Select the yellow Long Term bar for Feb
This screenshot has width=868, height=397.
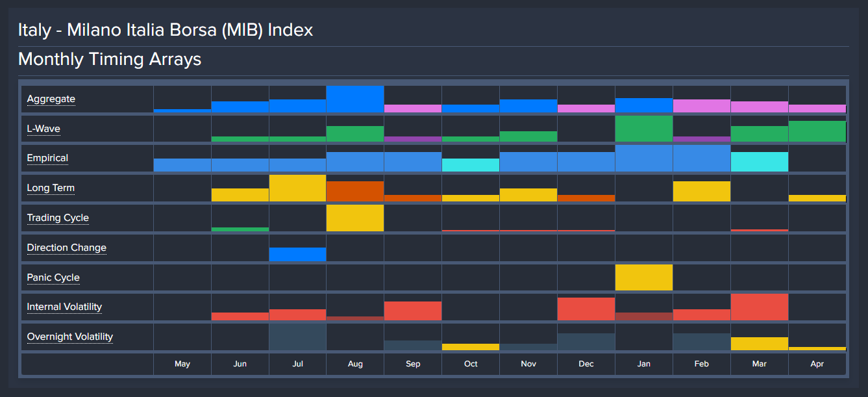tap(702, 191)
